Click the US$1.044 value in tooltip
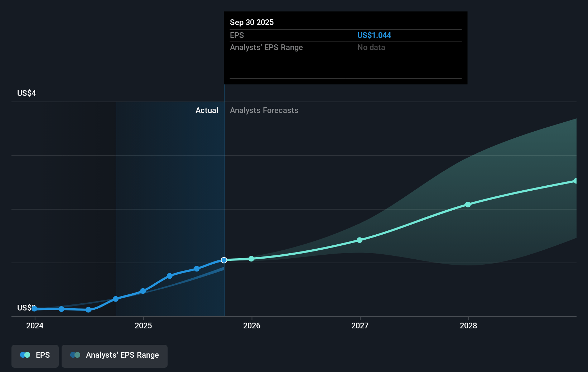The height and width of the screenshot is (372, 588). click(x=374, y=35)
